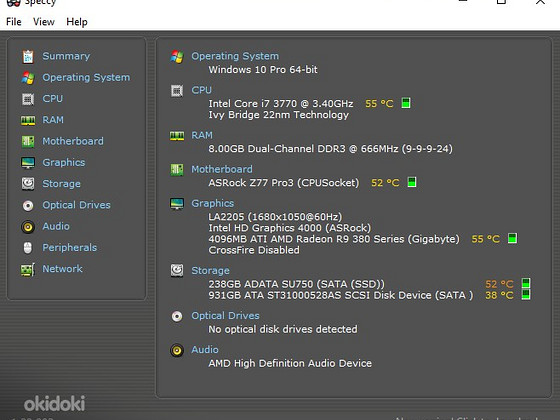Viewport: 560px width, 420px height.
Task: Open the Summary section icon in sidebar
Action: [28, 56]
